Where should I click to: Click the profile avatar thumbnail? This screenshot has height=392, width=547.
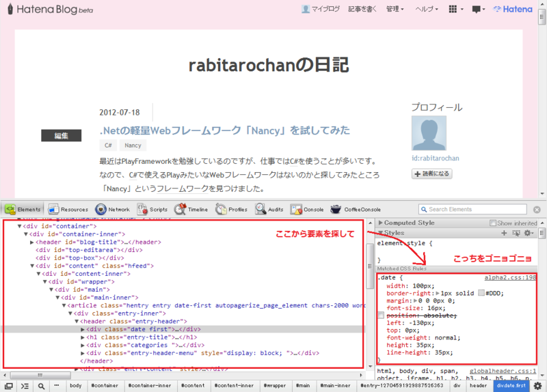coord(429,133)
